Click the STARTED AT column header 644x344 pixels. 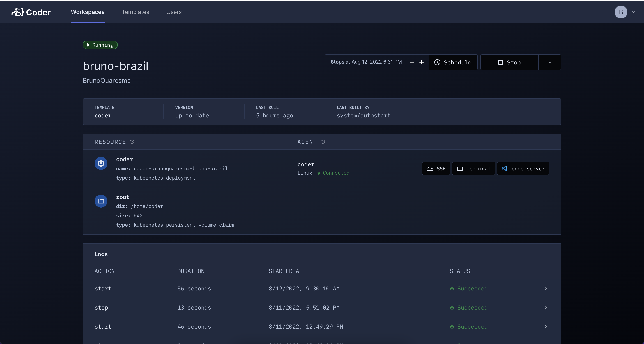(x=286, y=271)
